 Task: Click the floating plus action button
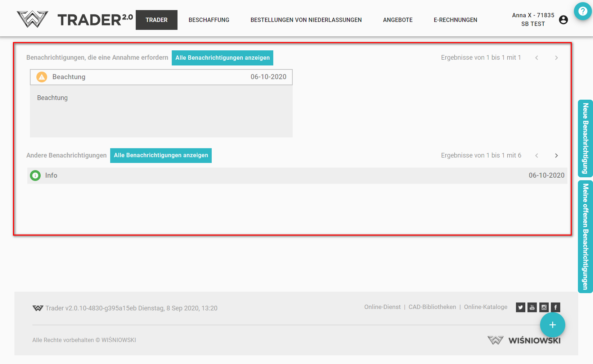[x=552, y=325]
